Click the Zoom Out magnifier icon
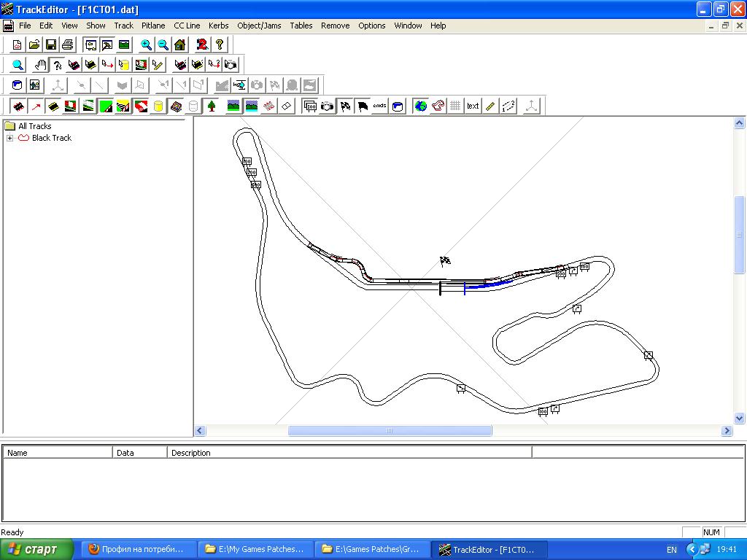This screenshot has width=747, height=560. pyautogui.click(x=163, y=45)
